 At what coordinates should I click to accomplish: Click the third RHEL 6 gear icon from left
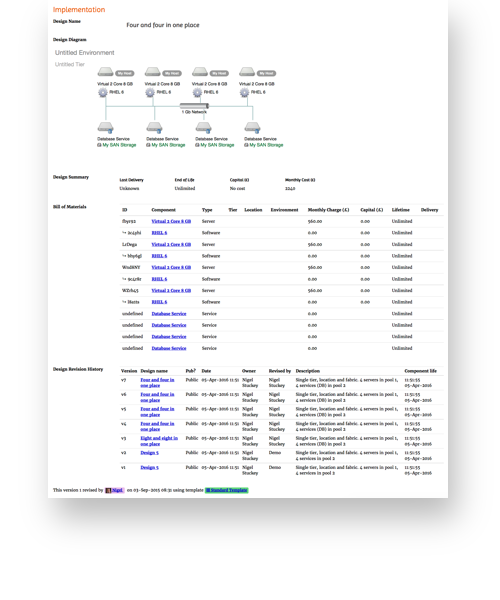pos(197,92)
